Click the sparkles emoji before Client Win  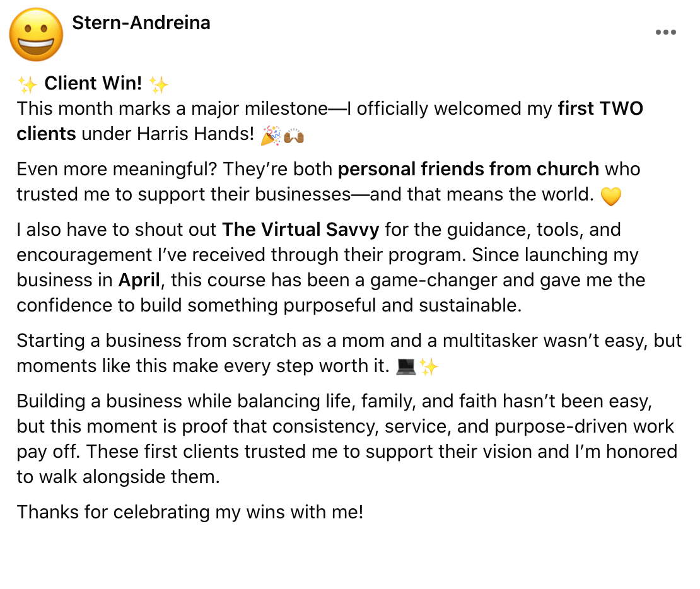pyautogui.click(x=27, y=84)
